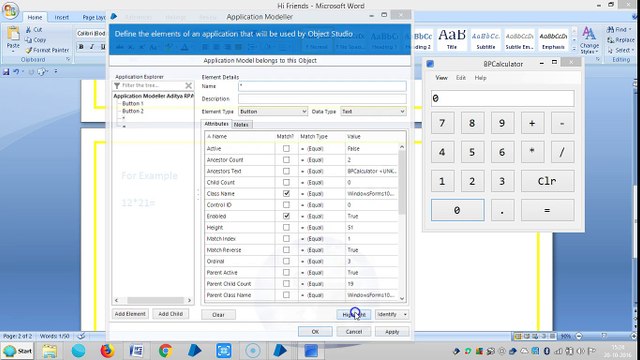The image size is (640, 360).
Task: Toggle Match checkbox for Control ID
Action: (286, 205)
